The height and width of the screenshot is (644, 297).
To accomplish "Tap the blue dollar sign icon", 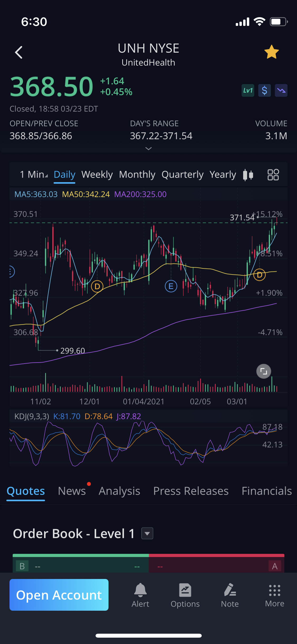I will [264, 91].
